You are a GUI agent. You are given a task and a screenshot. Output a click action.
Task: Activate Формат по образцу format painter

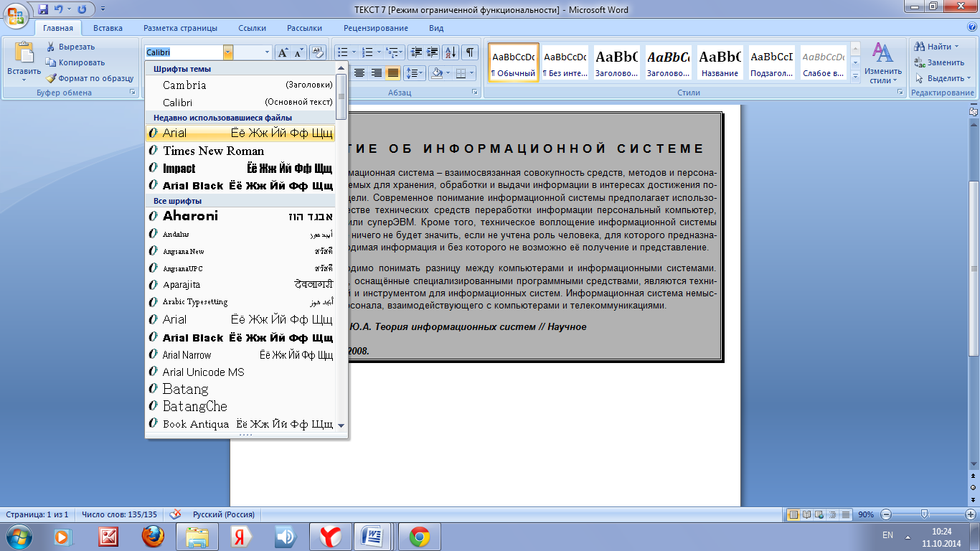[x=90, y=78]
